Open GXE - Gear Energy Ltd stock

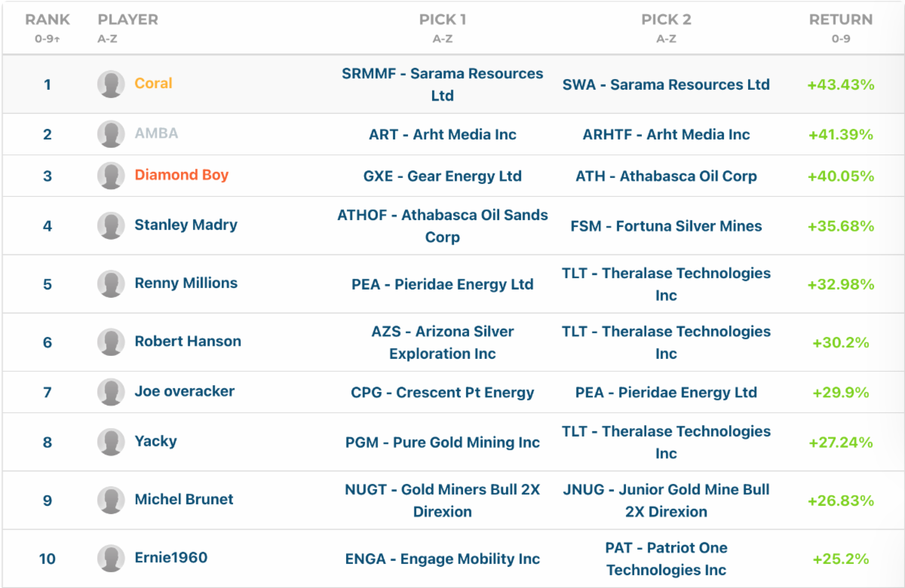[442, 176]
